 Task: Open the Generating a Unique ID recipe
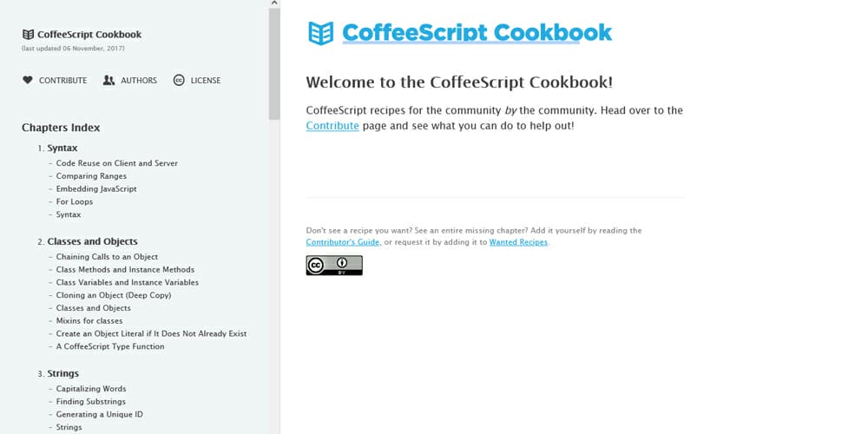click(100, 414)
